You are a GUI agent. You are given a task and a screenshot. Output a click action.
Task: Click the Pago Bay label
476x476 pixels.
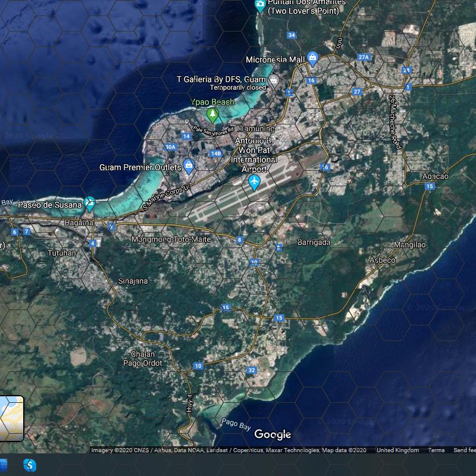[x=236, y=424]
